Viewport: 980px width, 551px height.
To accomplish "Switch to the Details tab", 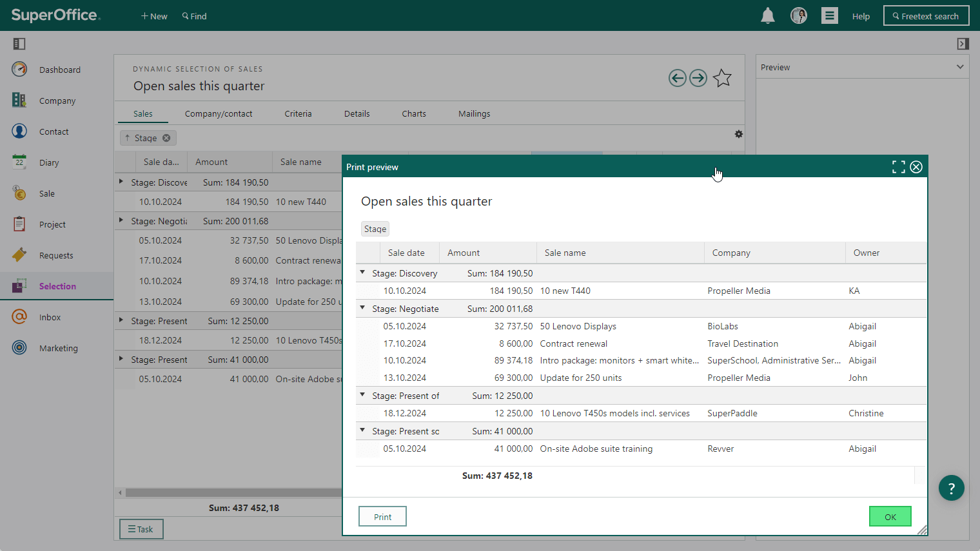I will point(357,113).
